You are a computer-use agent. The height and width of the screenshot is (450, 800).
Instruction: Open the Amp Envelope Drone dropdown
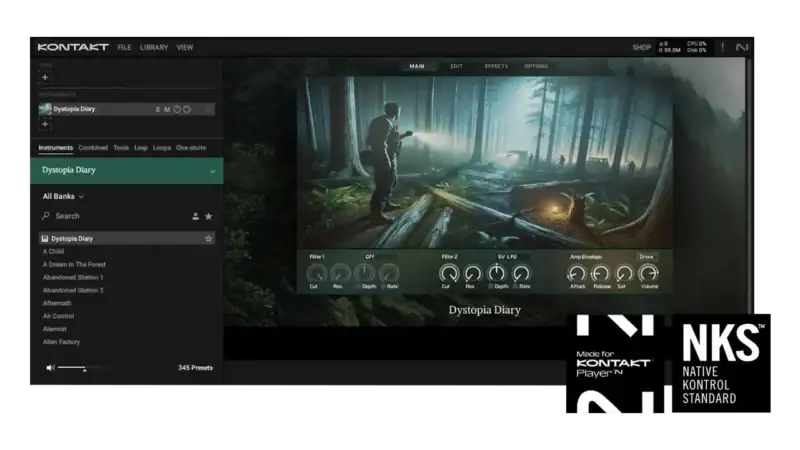[x=646, y=257]
